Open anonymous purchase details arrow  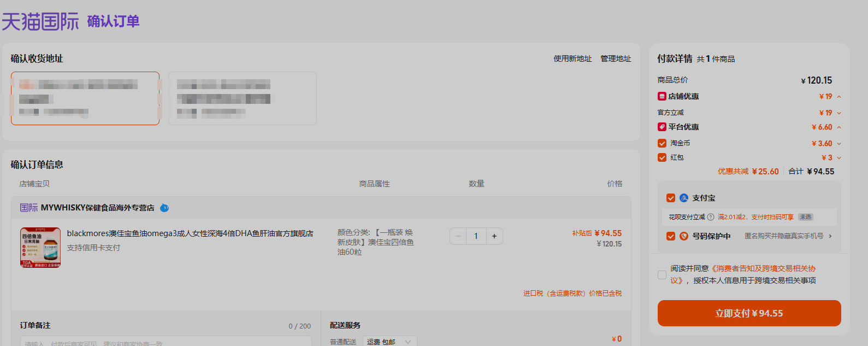(x=830, y=236)
